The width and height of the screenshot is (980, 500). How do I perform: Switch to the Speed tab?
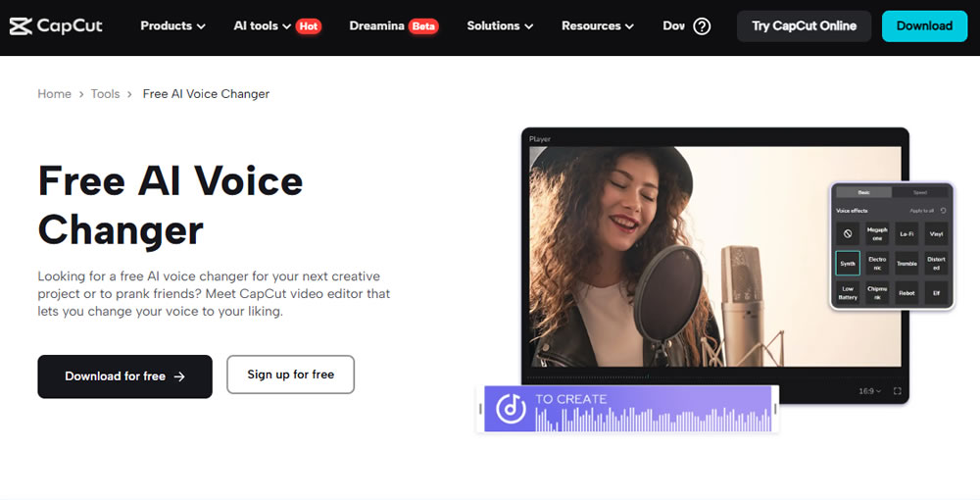click(920, 192)
